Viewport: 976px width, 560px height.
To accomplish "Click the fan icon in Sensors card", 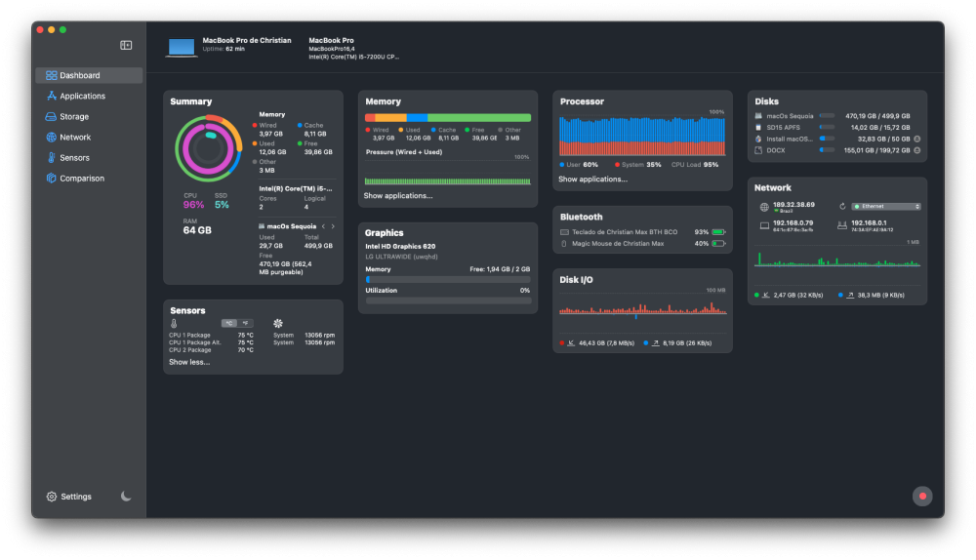I will (x=277, y=324).
